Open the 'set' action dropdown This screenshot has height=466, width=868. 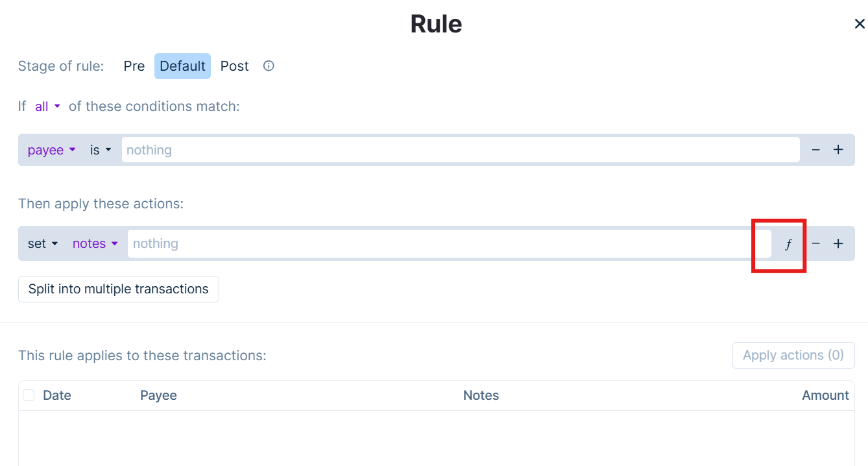(42, 243)
